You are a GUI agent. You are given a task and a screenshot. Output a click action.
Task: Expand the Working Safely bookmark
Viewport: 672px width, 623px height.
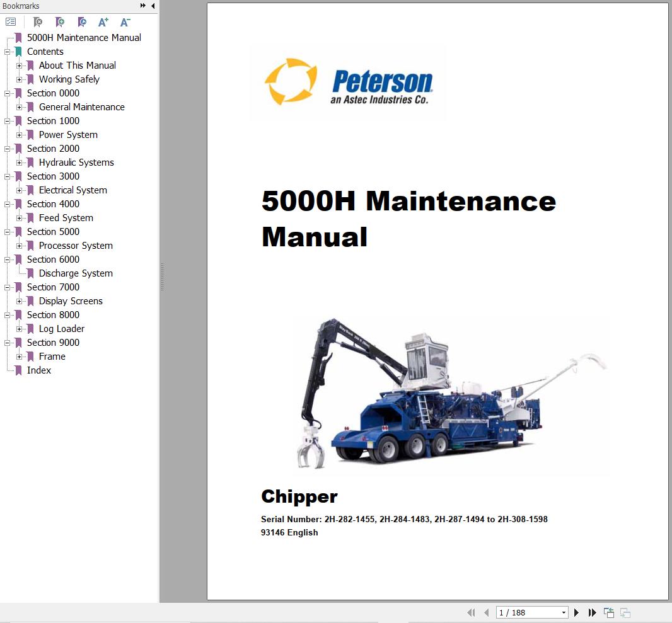[x=20, y=79]
